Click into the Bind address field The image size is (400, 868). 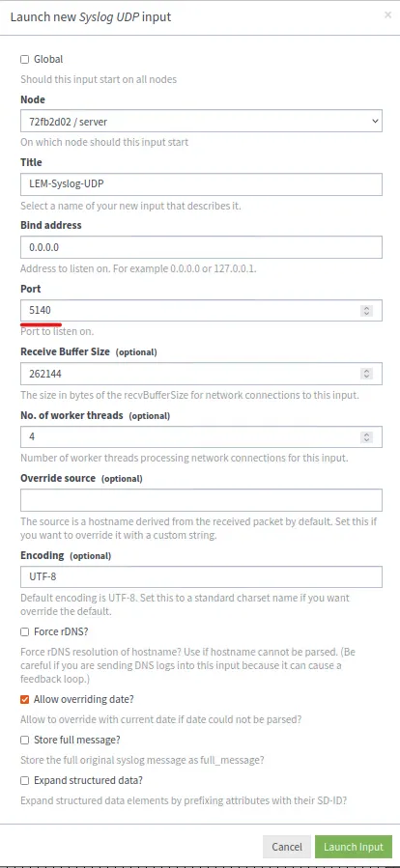pos(201,247)
